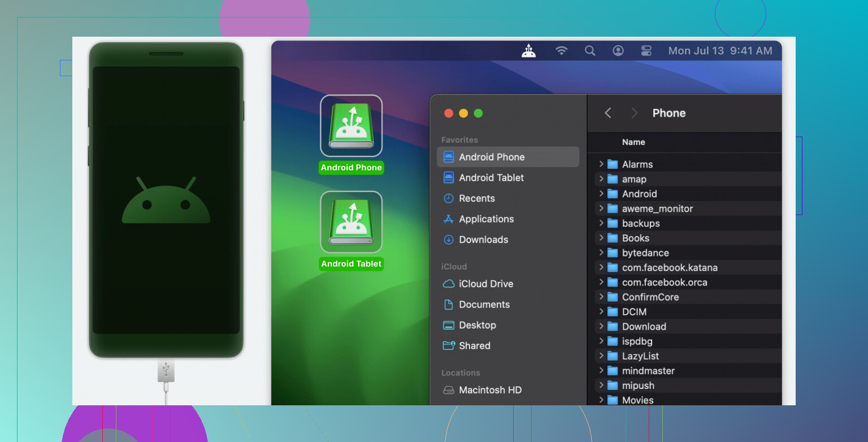Select the ispdbg folder icon
Image resolution: width=868 pixels, height=442 pixels.
[613, 341]
